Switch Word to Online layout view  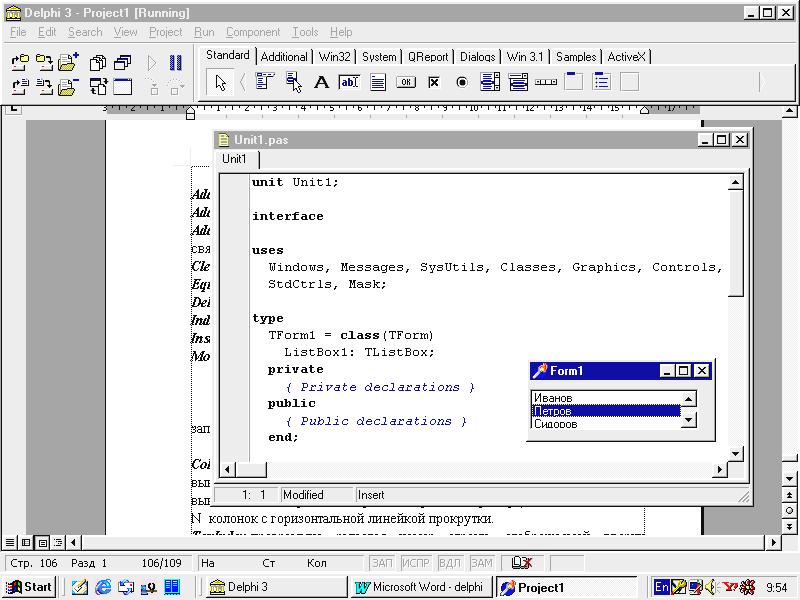click(26, 542)
